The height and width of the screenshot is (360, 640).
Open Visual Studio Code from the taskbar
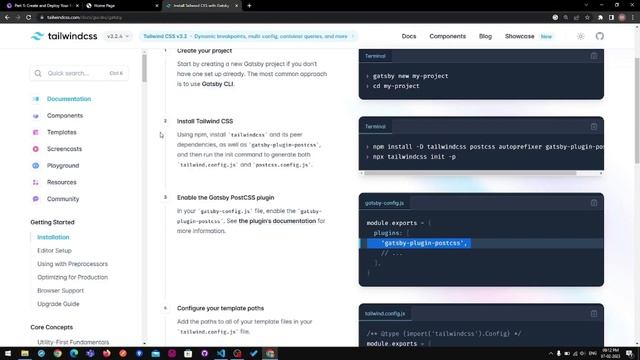(x=221, y=353)
